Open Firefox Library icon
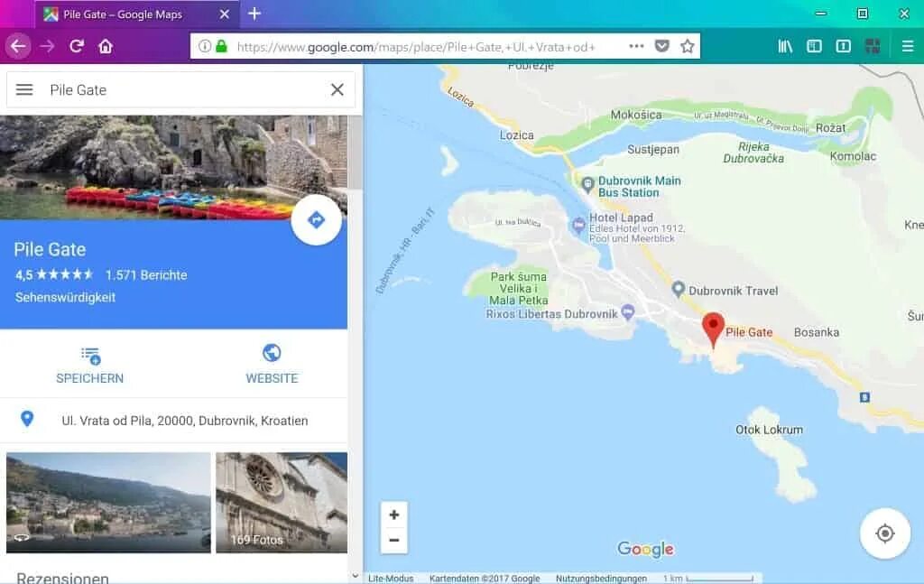The width and height of the screenshot is (924, 584). (x=785, y=46)
